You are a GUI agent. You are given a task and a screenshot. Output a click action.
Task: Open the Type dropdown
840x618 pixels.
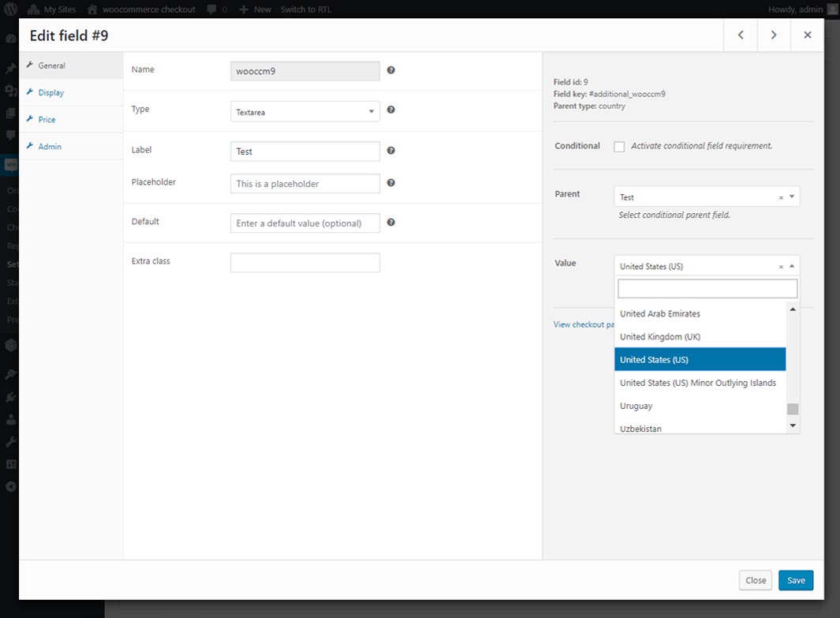[304, 112]
